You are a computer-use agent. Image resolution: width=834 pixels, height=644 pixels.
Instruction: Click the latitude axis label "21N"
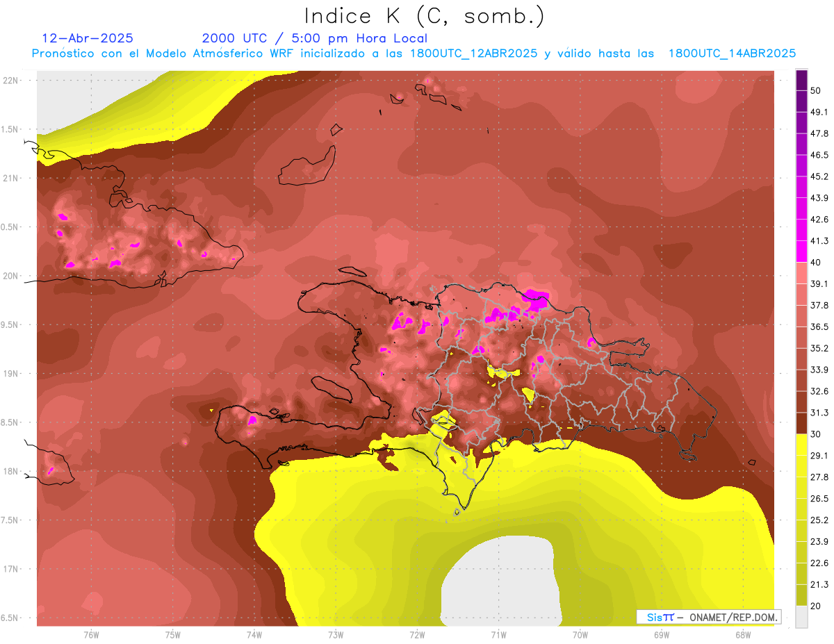pyautogui.click(x=10, y=178)
